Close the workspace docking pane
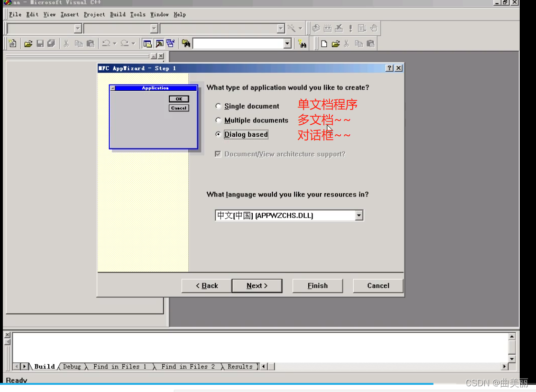Screen dimensions: 536x392 coord(161,56)
